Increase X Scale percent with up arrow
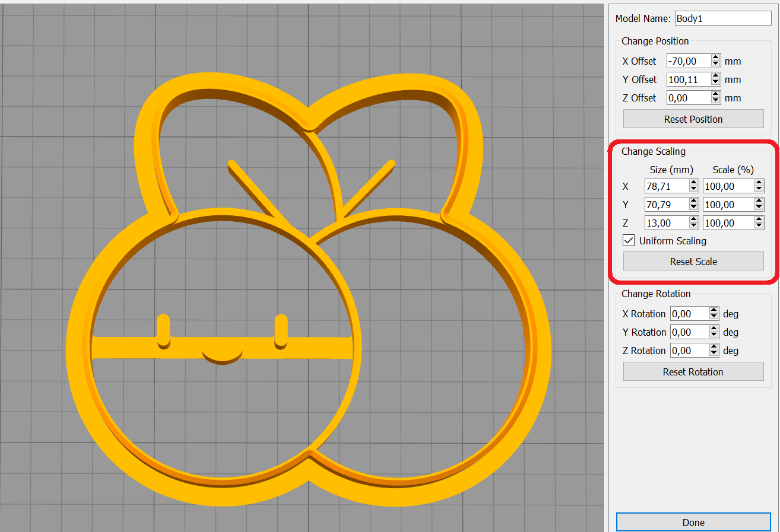This screenshot has height=532, width=780. pos(759,183)
